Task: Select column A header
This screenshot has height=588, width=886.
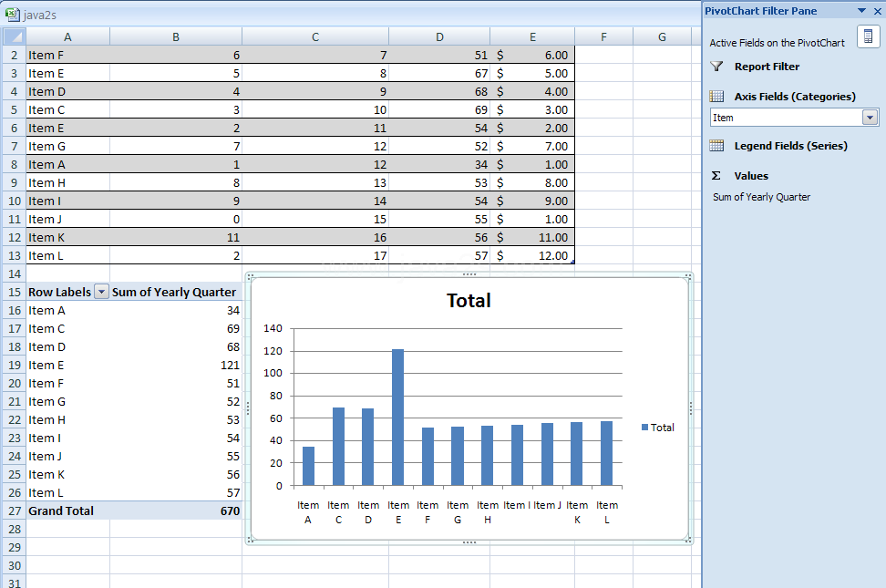Action: [67, 36]
